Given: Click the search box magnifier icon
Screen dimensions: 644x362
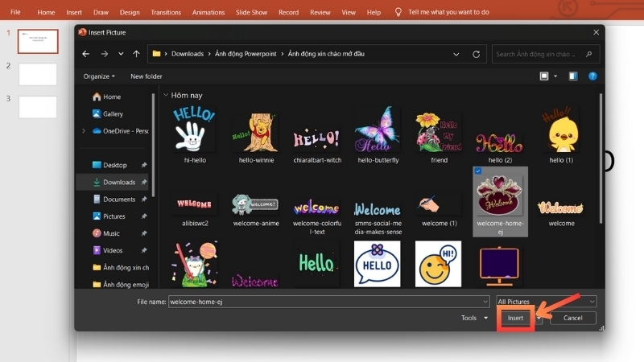Looking at the screenshot, I should pos(588,54).
